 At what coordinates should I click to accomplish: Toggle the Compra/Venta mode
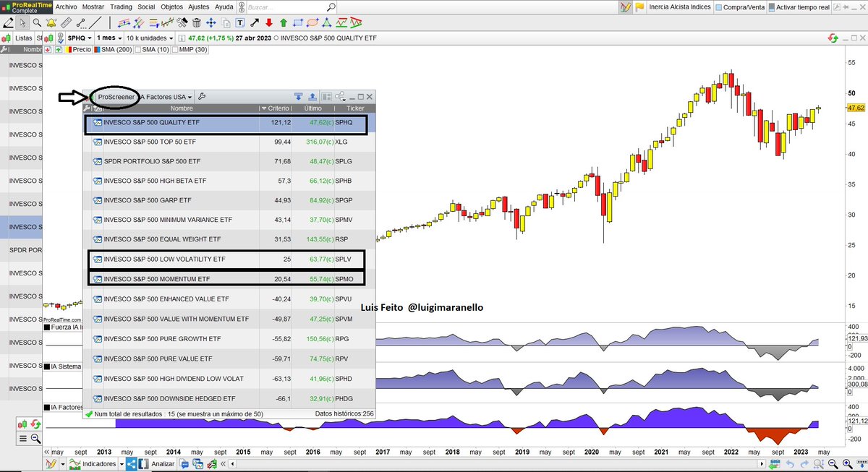click(x=739, y=7)
